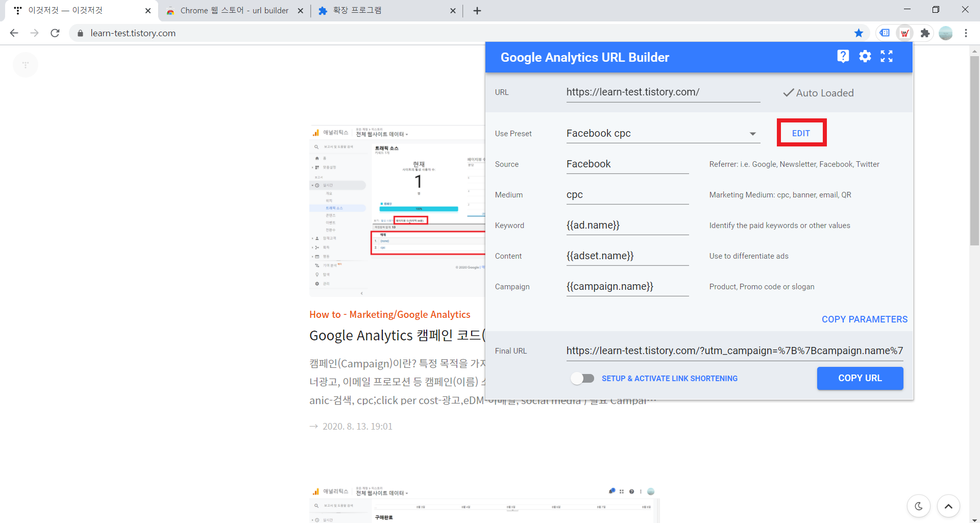
Task: Click the Analytics screenshot thumbnail of first post
Action: [397, 211]
